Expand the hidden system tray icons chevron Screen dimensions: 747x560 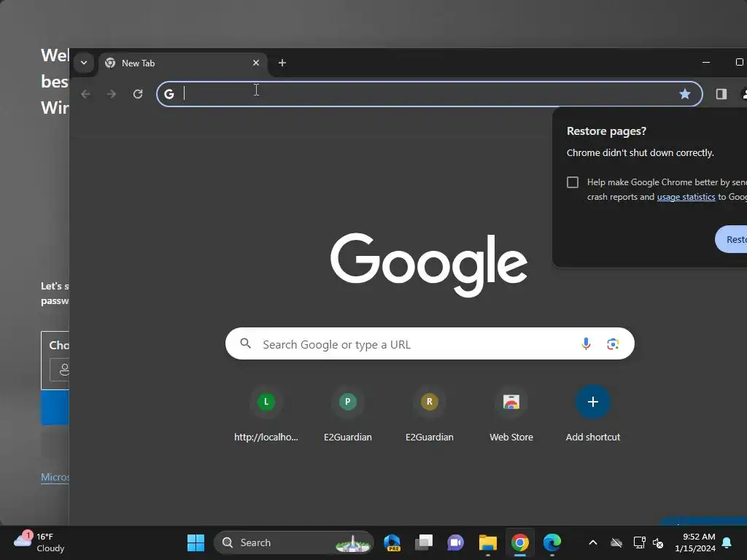593,542
